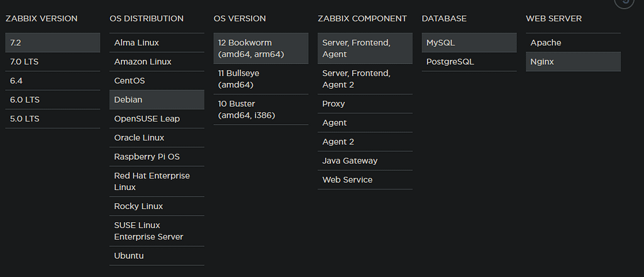Choose Zabbix version 6.4
This screenshot has width=644, height=277.
[x=52, y=81]
